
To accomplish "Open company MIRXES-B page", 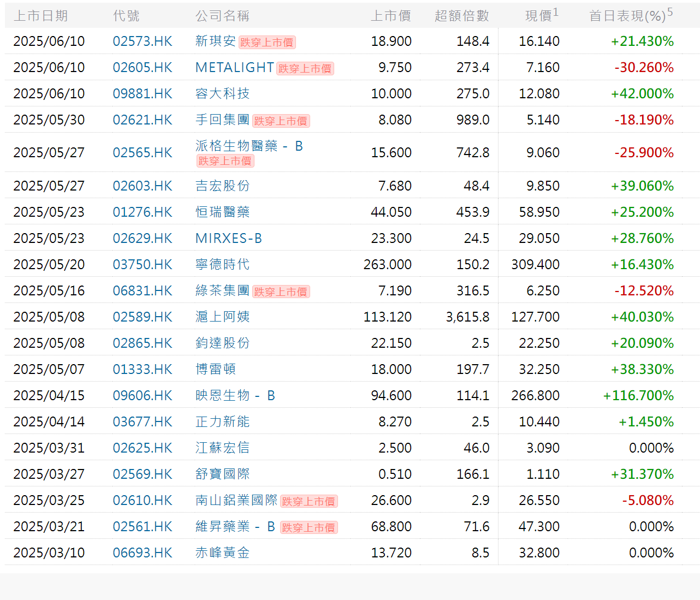I will [x=229, y=239].
